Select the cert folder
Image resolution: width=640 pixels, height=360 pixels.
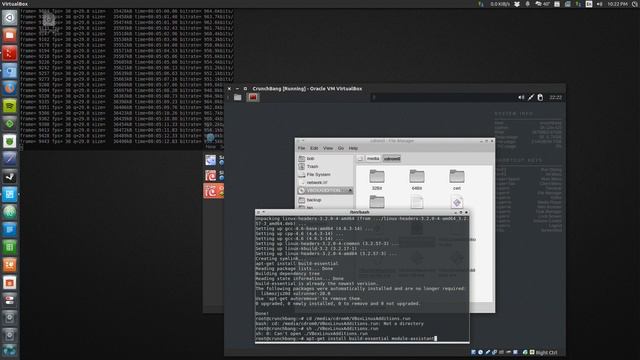pos(457,180)
